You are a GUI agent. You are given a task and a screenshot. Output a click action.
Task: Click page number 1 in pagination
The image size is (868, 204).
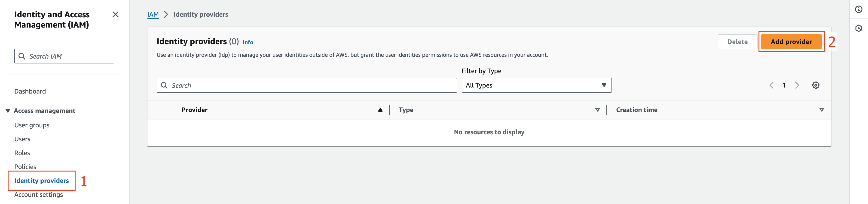pos(784,85)
